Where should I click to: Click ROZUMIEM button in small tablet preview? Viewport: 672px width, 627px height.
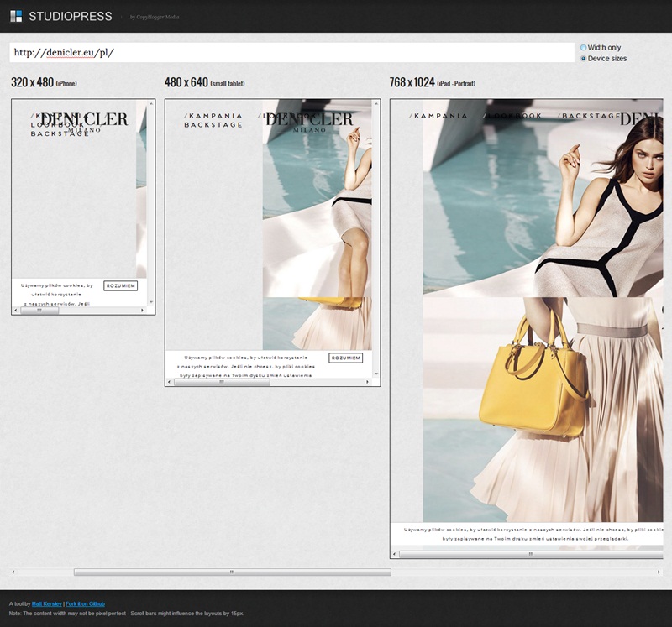(345, 358)
